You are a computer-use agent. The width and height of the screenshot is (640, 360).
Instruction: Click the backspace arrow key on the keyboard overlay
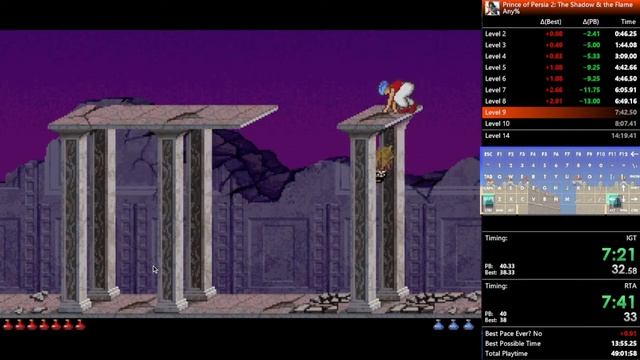(x=634, y=154)
